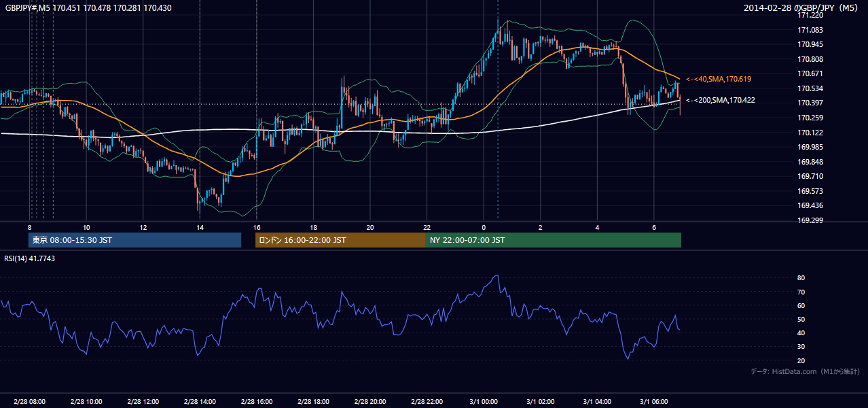Select the ロンドン 16:00-22:00 JST session bar
Image resolution: width=868 pixels, height=408 pixels.
340,240
